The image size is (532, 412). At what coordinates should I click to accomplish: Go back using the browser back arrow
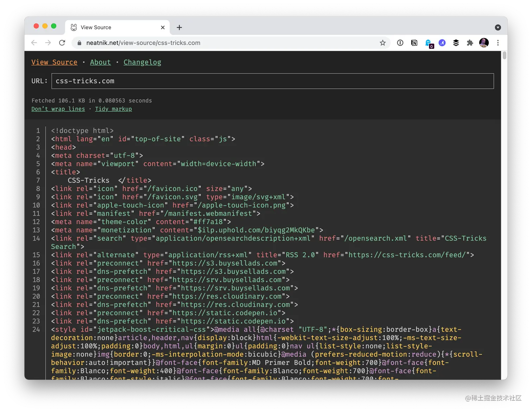34,43
